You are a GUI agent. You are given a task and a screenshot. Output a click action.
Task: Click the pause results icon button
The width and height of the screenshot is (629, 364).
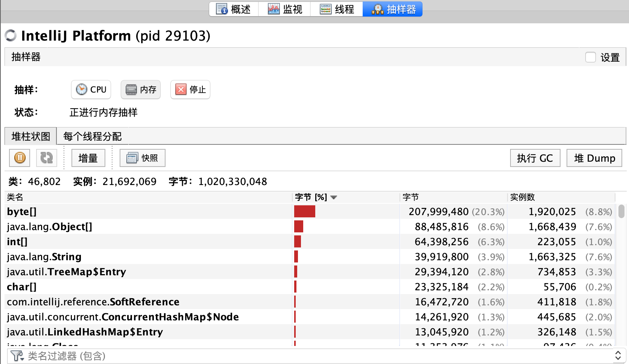[20, 158]
